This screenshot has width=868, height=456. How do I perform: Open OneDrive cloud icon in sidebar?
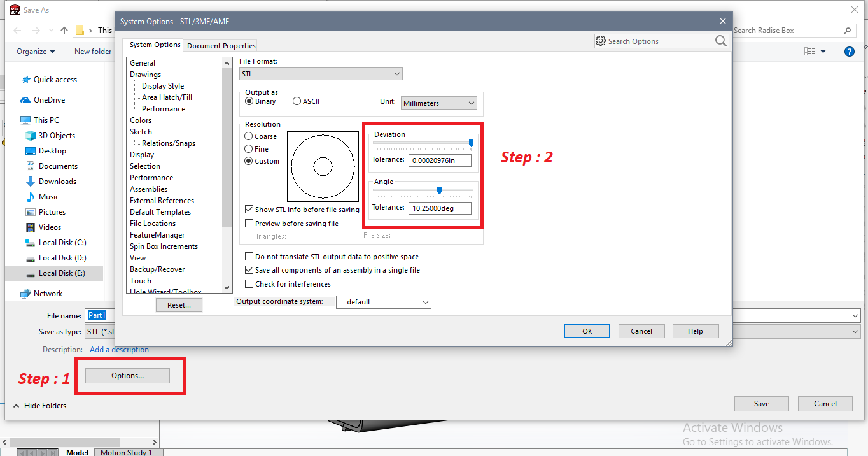tap(25, 100)
